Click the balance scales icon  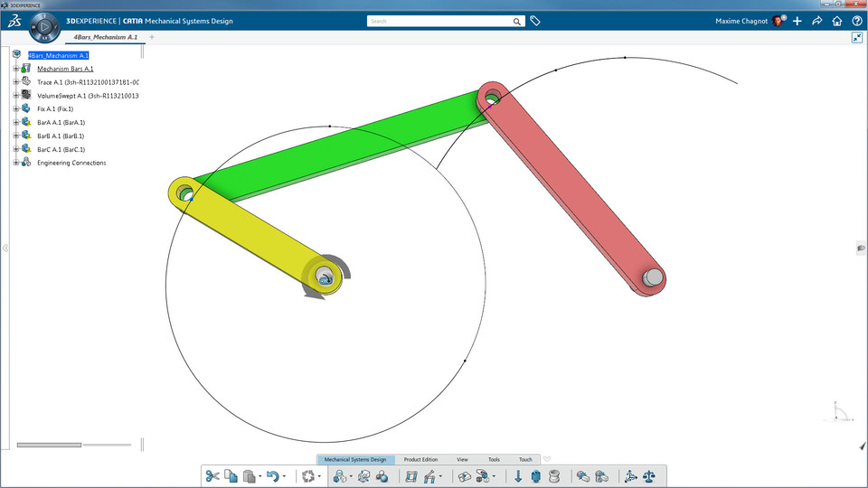[649, 476]
